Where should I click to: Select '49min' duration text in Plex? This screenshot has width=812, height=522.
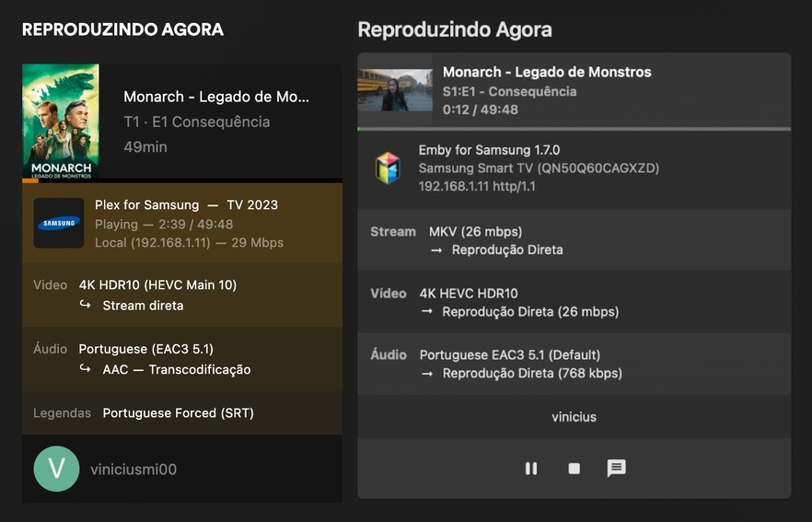(145, 146)
